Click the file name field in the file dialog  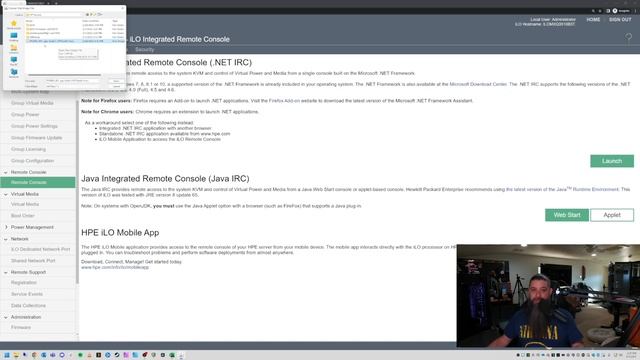pyautogui.click(x=72, y=81)
